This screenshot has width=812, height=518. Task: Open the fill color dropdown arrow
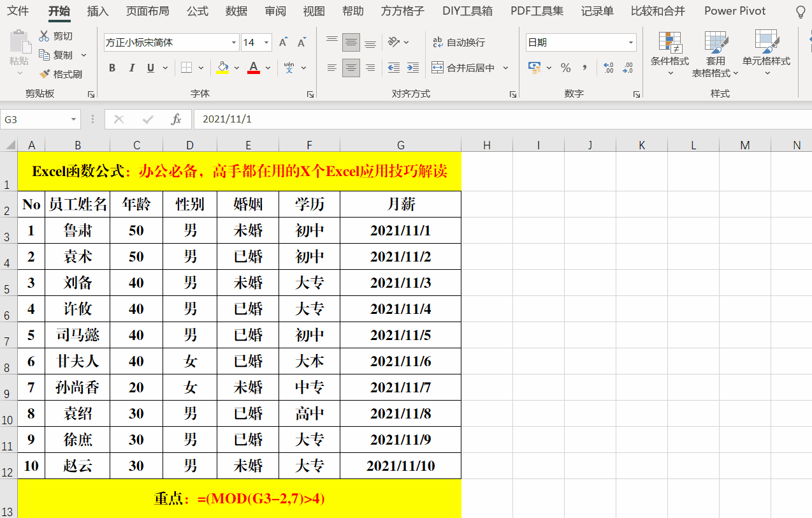pyautogui.click(x=236, y=68)
